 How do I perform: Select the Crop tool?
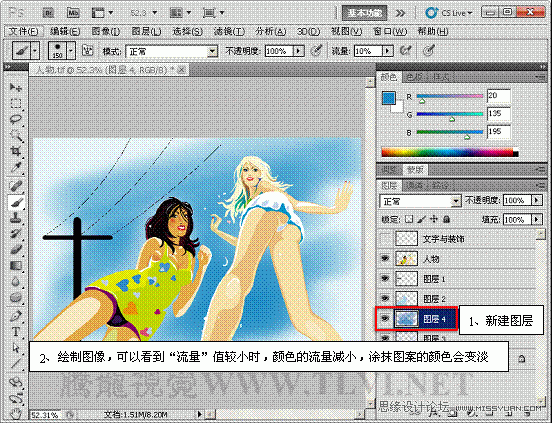(15, 152)
